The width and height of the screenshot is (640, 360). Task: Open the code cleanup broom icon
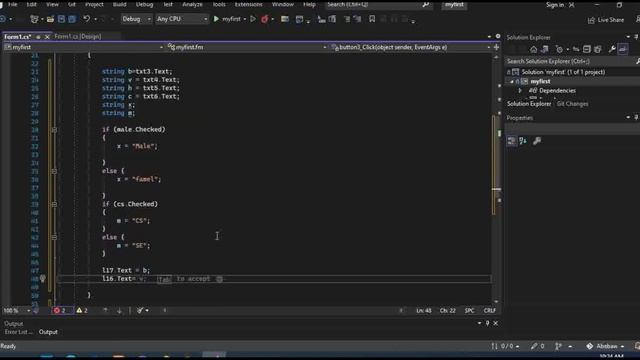point(140,311)
